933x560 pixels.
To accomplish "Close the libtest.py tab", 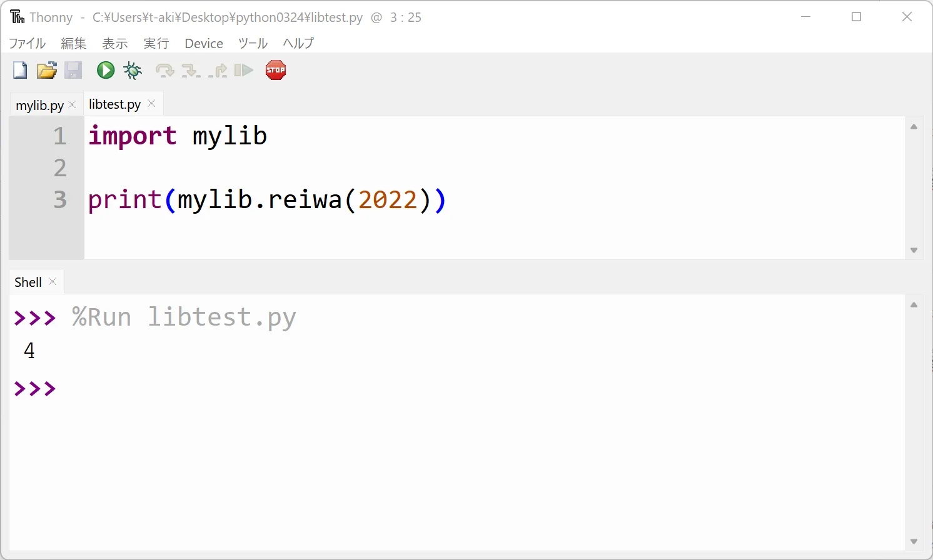I will pyautogui.click(x=151, y=104).
